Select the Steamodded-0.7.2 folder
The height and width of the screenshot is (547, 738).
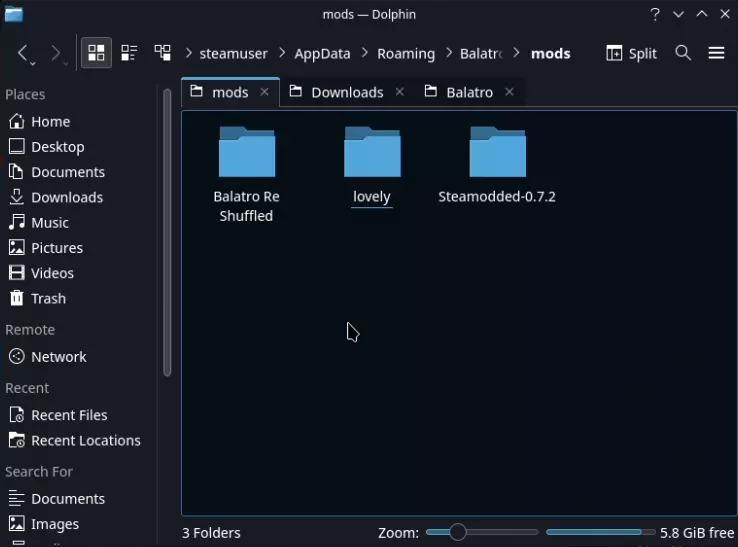[x=497, y=165]
